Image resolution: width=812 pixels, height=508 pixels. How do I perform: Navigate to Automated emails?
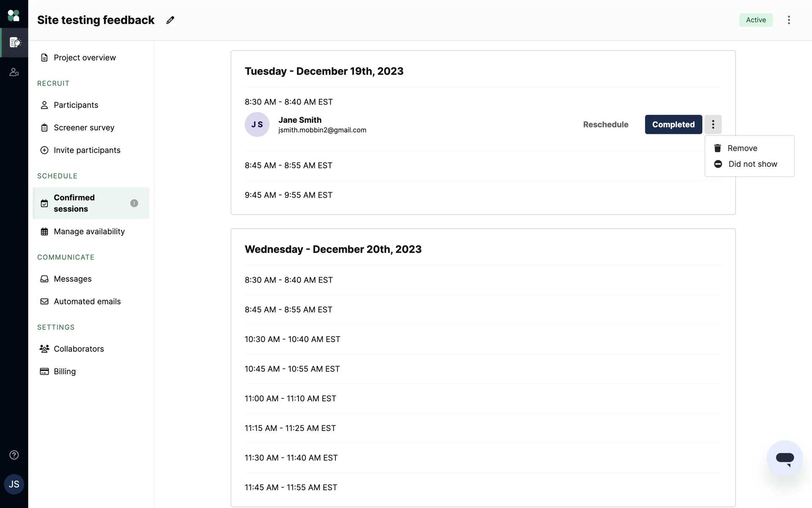click(87, 301)
